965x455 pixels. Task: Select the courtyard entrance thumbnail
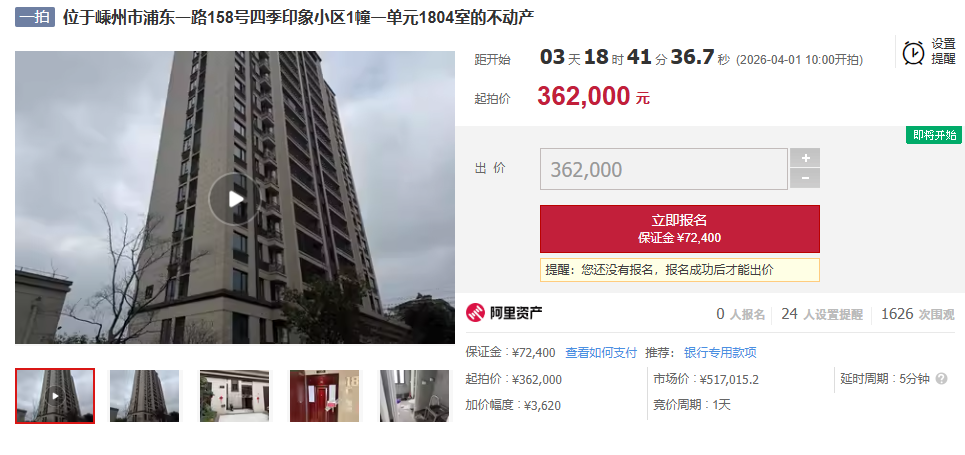pos(234,396)
